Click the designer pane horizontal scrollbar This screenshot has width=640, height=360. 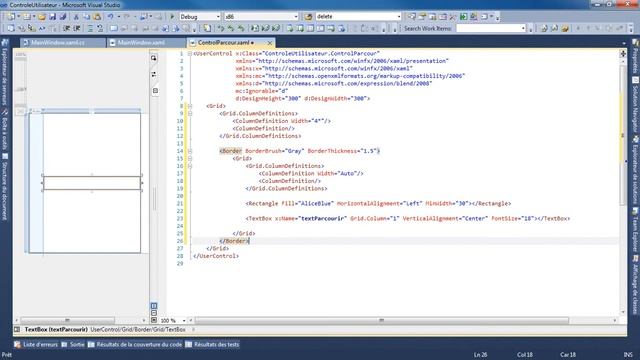click(x=67, y=320)
